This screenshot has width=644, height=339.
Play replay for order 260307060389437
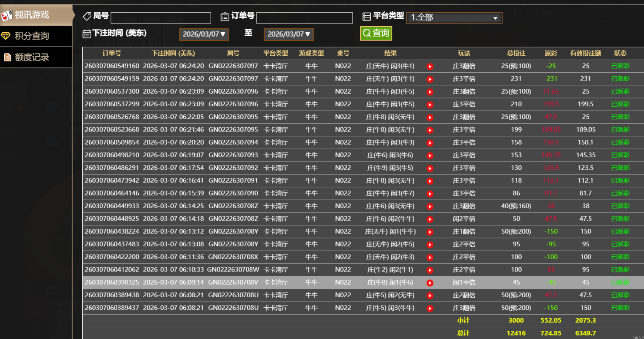(430, 308)
